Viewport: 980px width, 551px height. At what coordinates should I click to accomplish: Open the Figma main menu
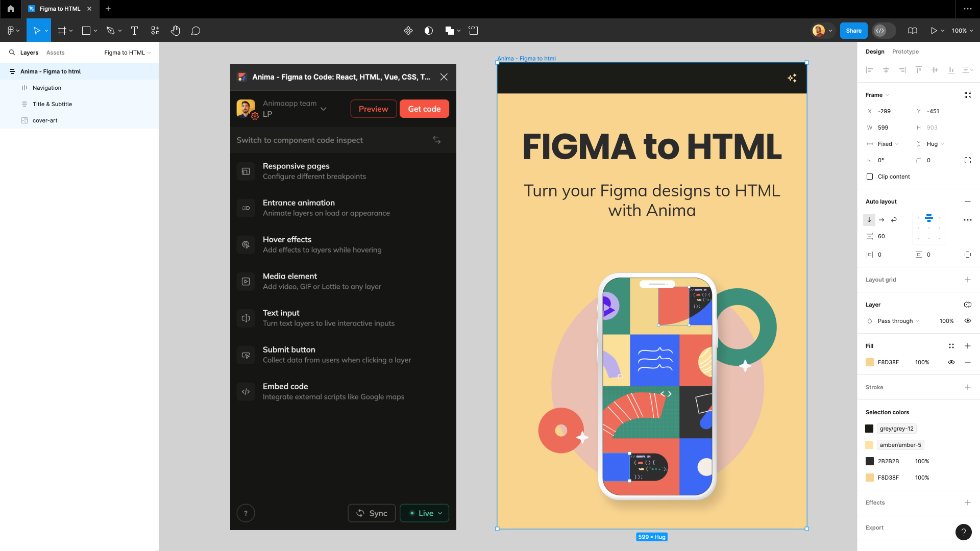click(13, 31)
